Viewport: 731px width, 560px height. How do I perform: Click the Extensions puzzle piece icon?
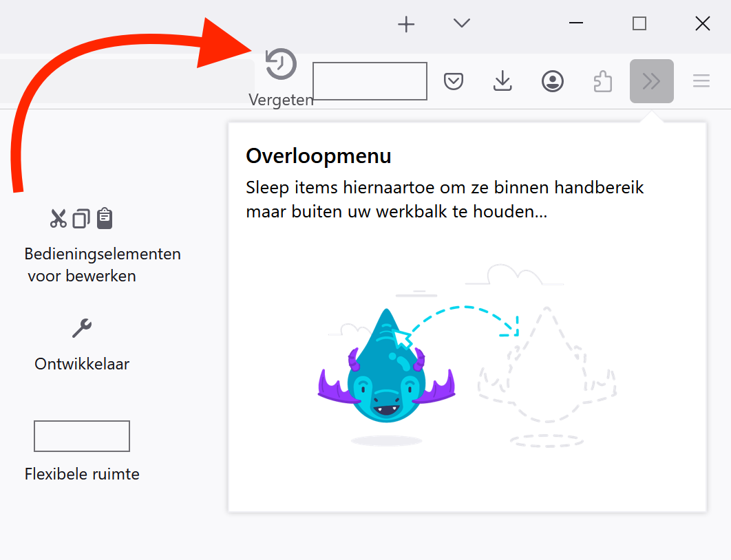tap(602, 82)
